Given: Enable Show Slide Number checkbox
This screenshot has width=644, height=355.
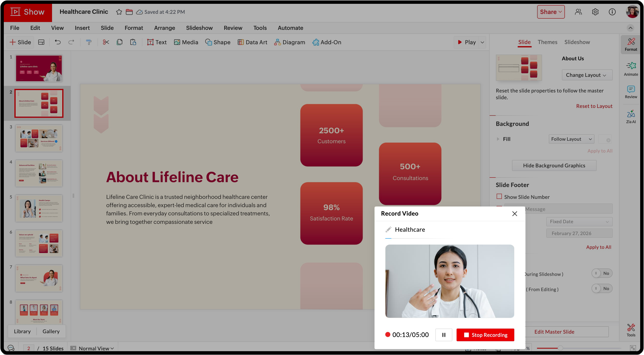Looking at the screenshot, I should coord(499,197).
